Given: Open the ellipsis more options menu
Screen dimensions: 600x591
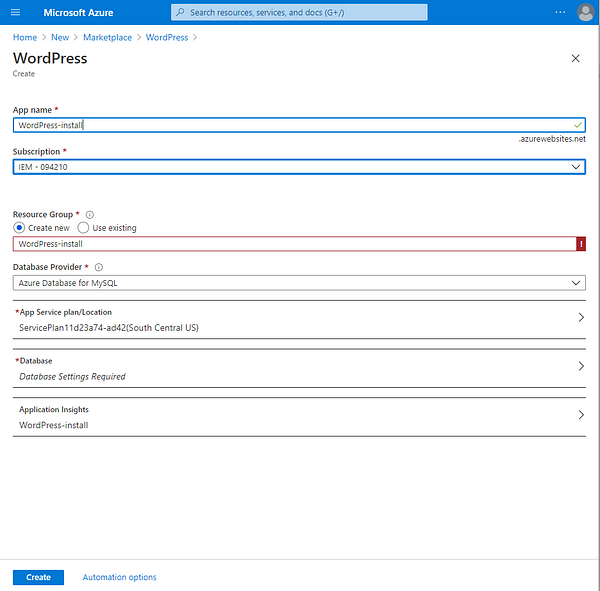Looking at the screenshot, I should (x=560, y=12).
